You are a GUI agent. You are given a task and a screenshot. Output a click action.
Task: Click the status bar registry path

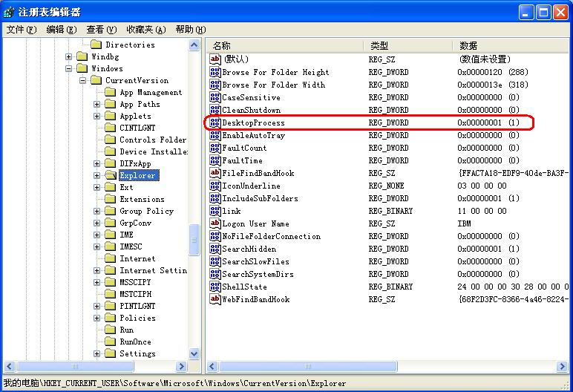tap(174, 383)
